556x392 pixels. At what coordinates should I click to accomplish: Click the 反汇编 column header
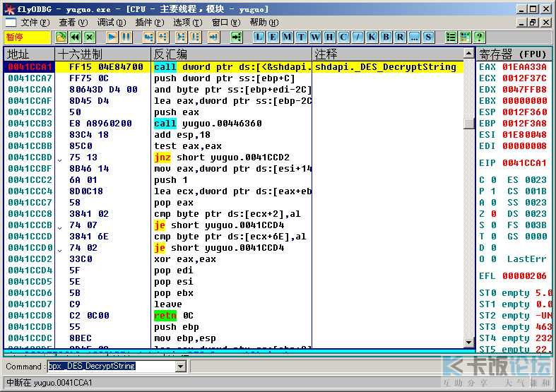click(x=232, y=54)
